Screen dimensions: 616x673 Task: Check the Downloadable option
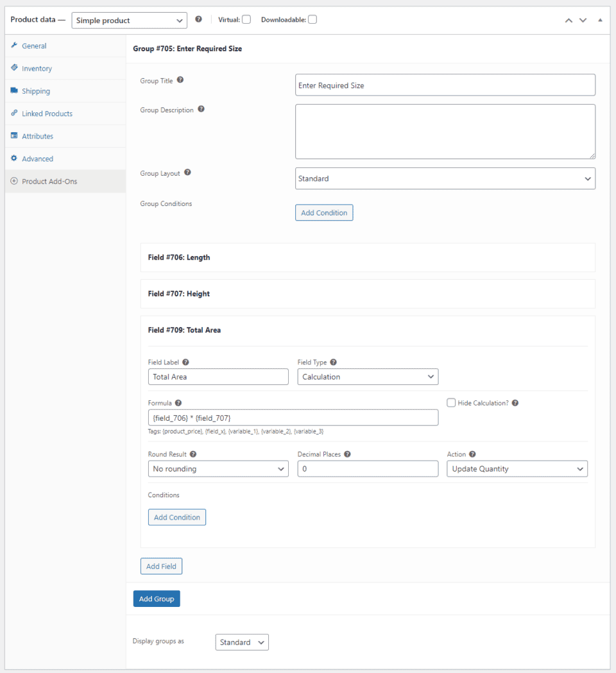(x=312, y=19)
